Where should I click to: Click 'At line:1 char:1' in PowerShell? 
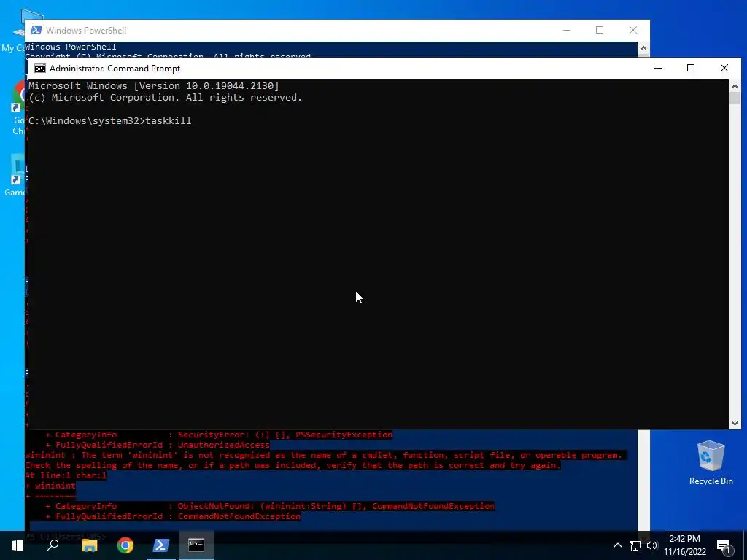pyautogui.click(x=66, y=475)
